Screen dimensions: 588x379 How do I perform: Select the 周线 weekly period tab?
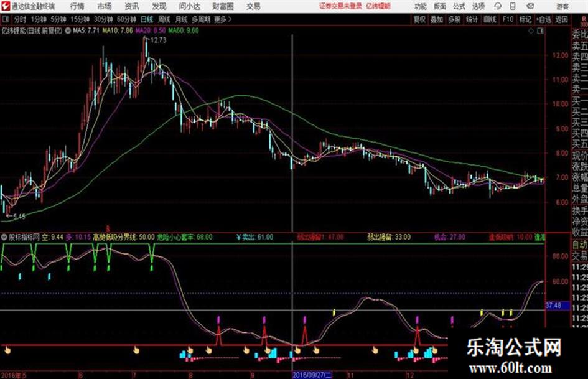tap(164, 19)
